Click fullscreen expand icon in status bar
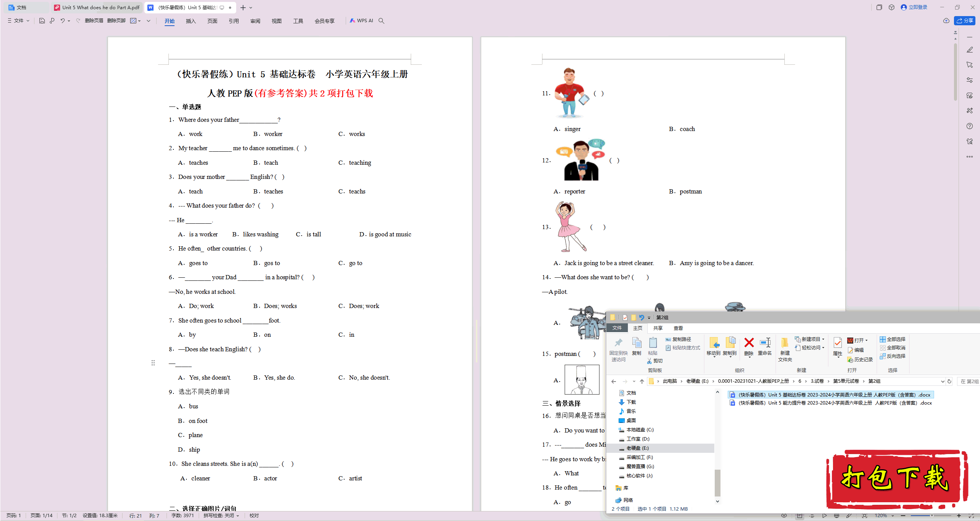Image resolution: width=980 pixels, height=521 pixels. (971, 516)
